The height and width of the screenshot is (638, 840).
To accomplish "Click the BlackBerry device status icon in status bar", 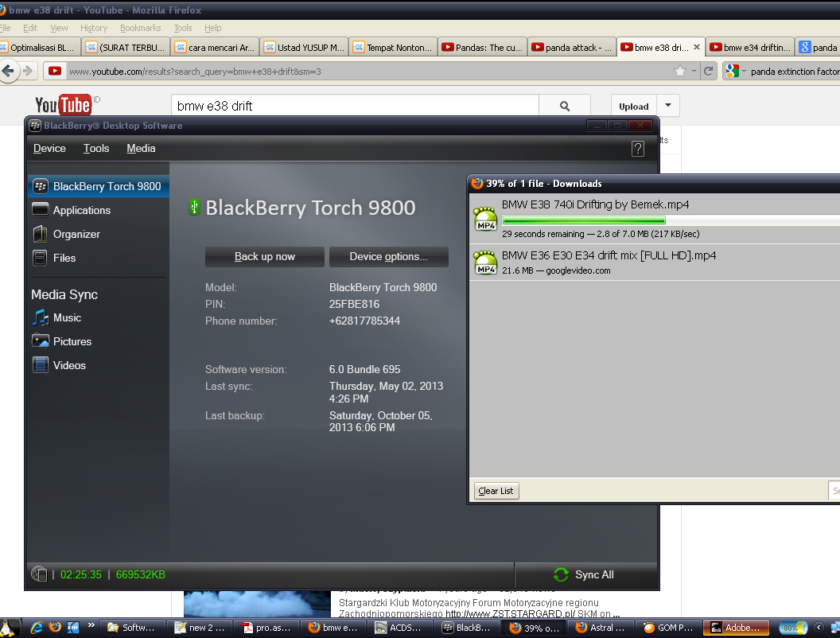I will pyautogui.click(x=39, y=574).
